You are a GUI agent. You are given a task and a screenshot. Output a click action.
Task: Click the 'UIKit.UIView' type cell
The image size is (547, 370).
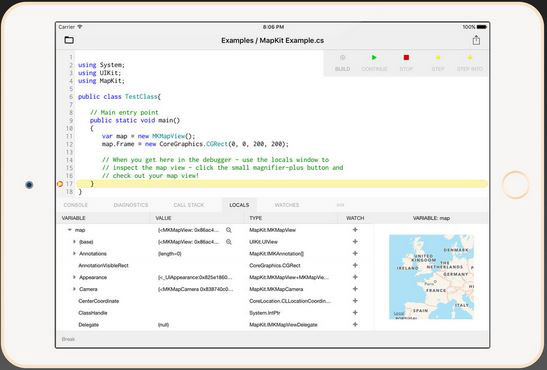click(263, 242)
